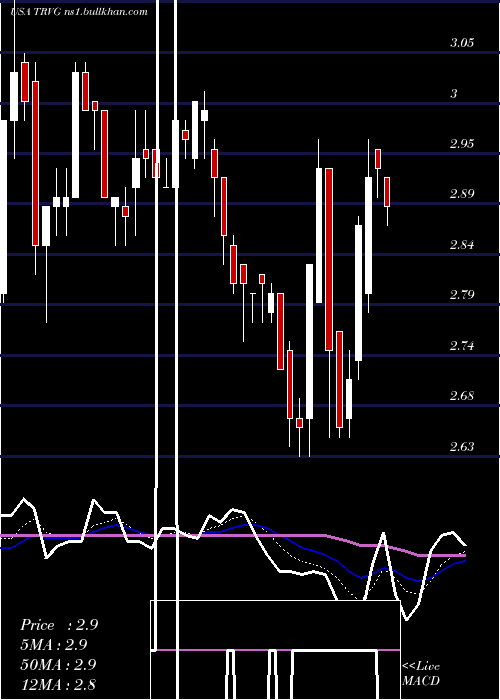This screenshot has height=700, width=500.
Task: Click the 3.05 price axis label
Action: [x=462, y=43]
